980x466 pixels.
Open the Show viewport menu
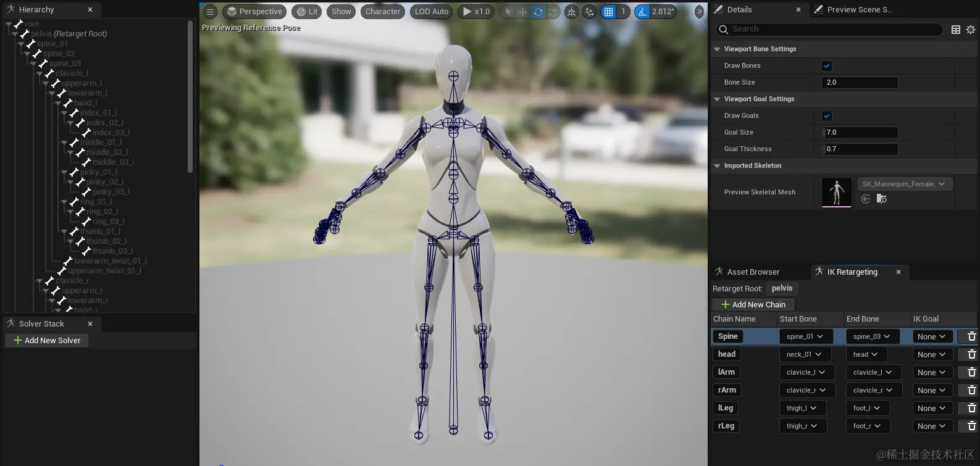point(341,12)
